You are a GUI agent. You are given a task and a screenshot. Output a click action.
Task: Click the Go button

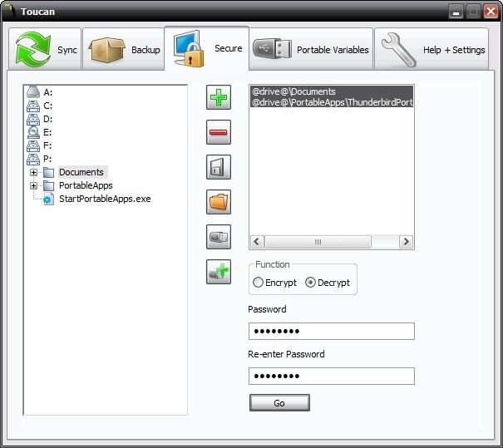279,403
